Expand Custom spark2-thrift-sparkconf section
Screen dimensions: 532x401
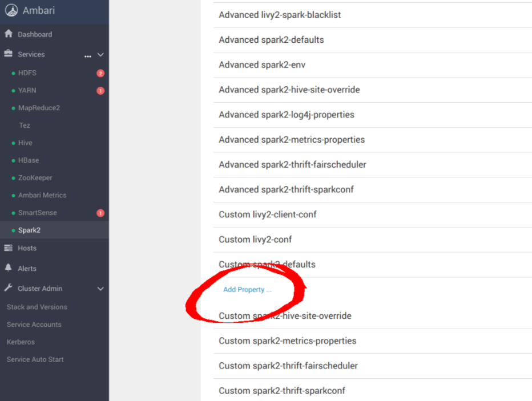pos(373,391)
